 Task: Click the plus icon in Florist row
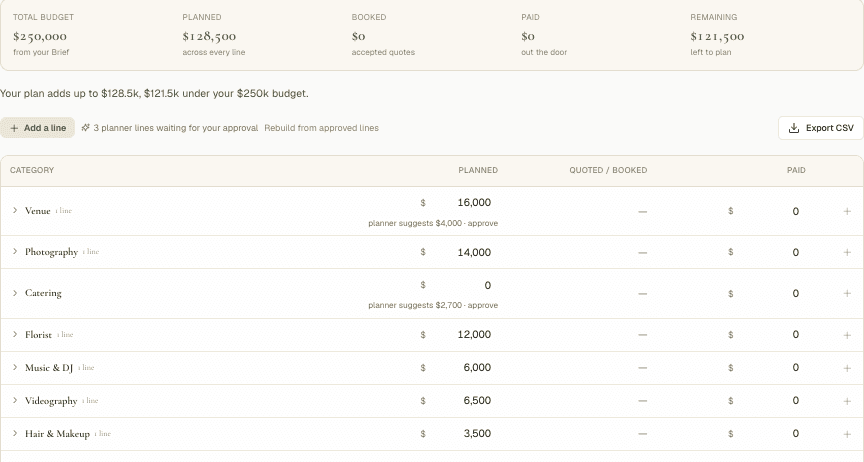(x=847, y=335)
